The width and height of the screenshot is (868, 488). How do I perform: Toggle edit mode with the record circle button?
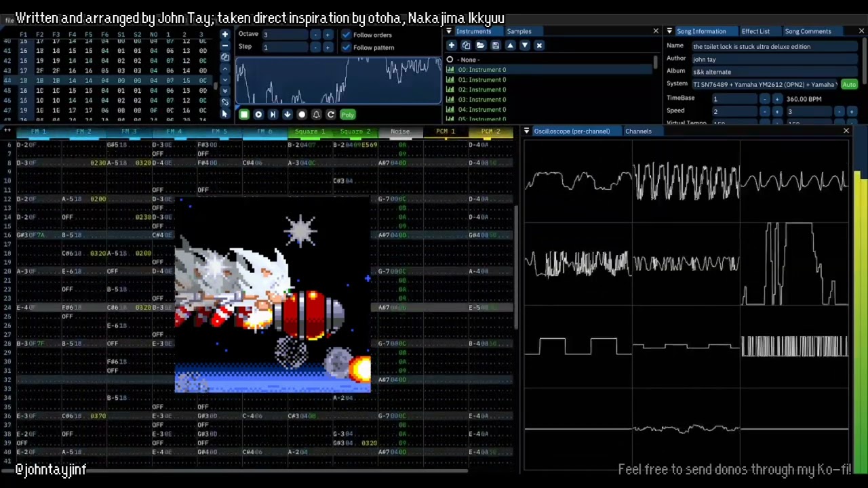pos(302,115)
